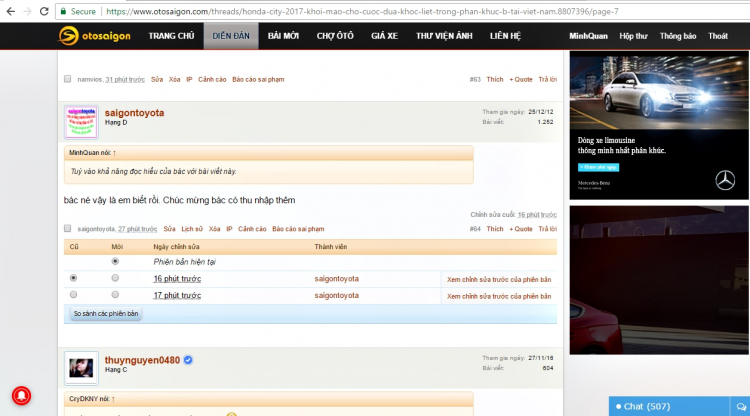This screenshot has height=416, width=750.
Task: Tick the checkbox beside namvios post
Action: click(x=67, y=79)
